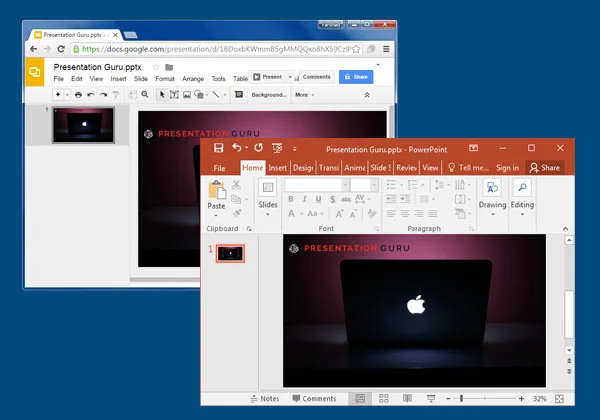This screenshot has width=600, height=420.
Task: Switch to the Design tab in PowerPoint
Action: pos(303,168)
